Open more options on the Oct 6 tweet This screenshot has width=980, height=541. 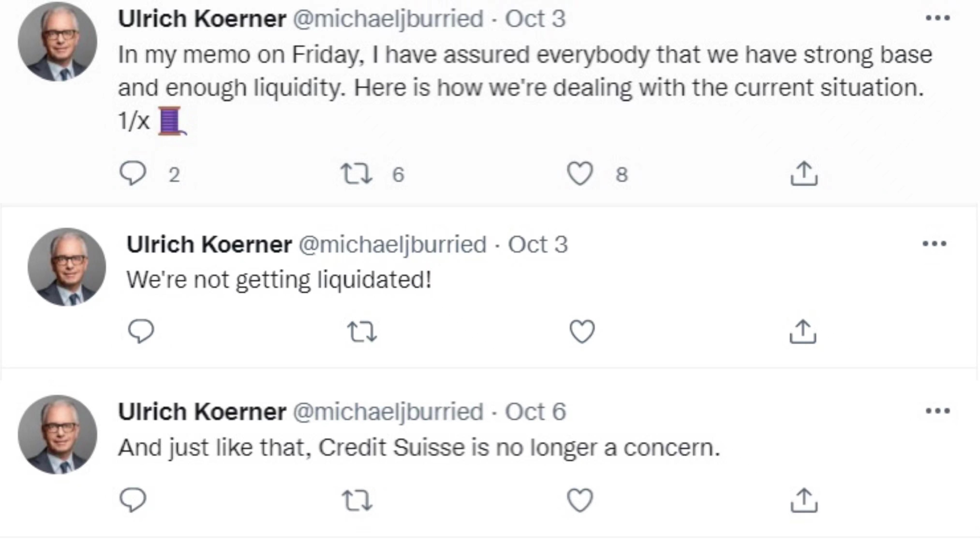[937, 411]
